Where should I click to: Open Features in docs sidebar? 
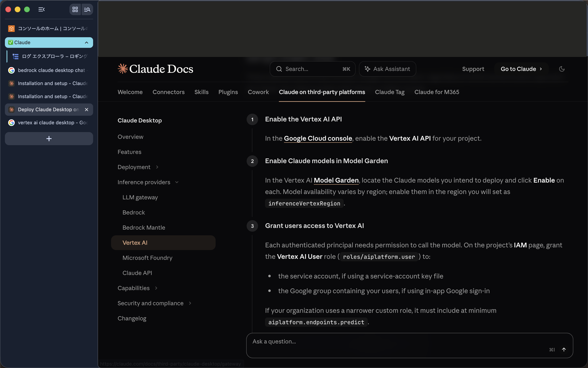point(129,152)
